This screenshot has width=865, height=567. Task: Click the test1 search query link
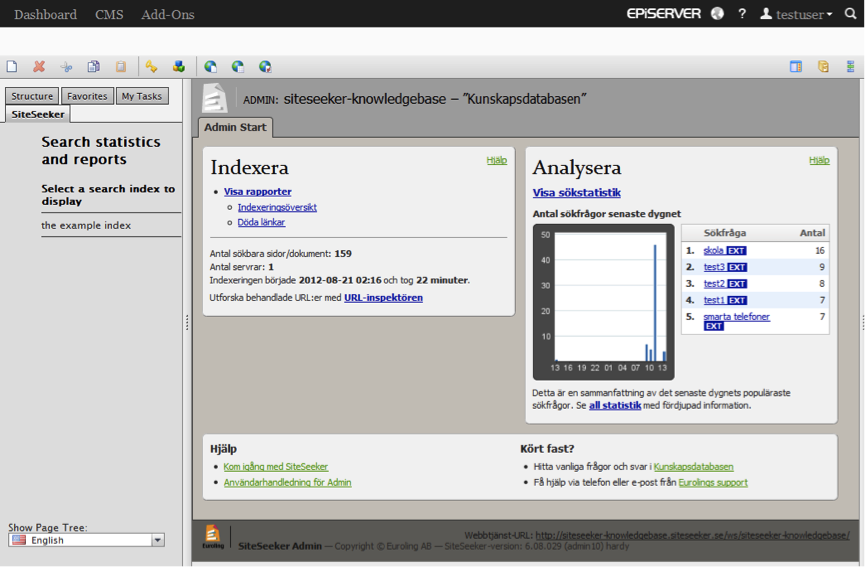pyautogui.click(x=714, y=301)
